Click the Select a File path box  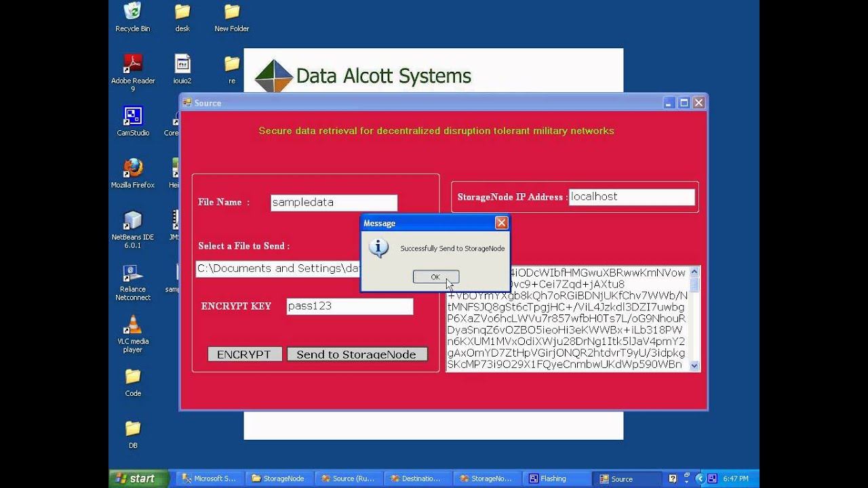278,268
